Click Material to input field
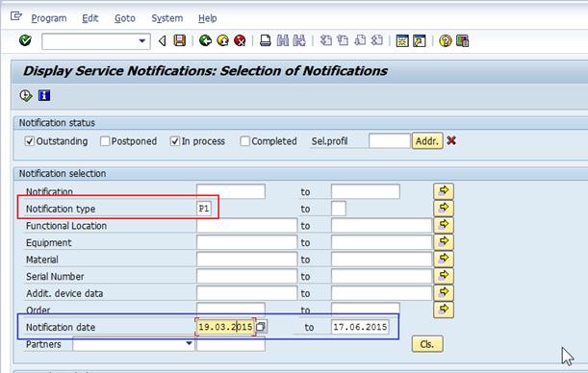Screen dimensions: 588x373 coord(381,260)
